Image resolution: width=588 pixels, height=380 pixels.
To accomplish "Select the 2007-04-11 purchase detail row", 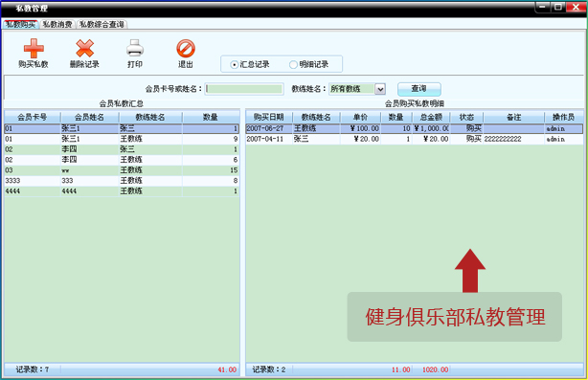I will 415,139.
